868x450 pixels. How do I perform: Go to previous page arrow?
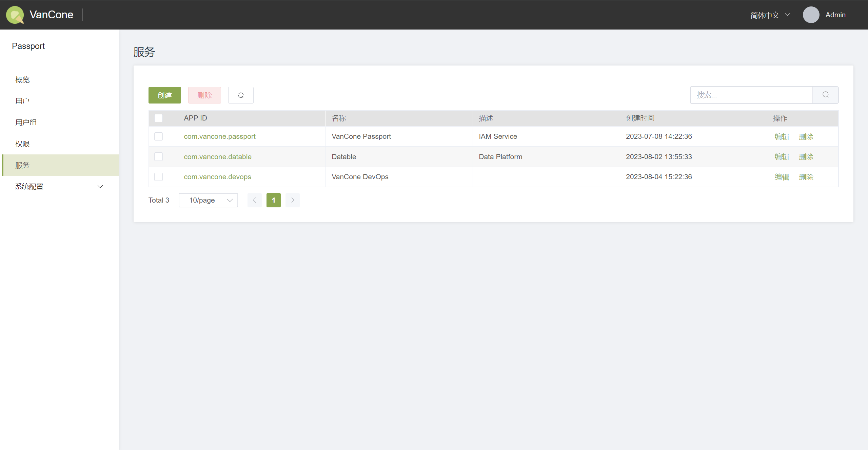click(x=255, y=200)
